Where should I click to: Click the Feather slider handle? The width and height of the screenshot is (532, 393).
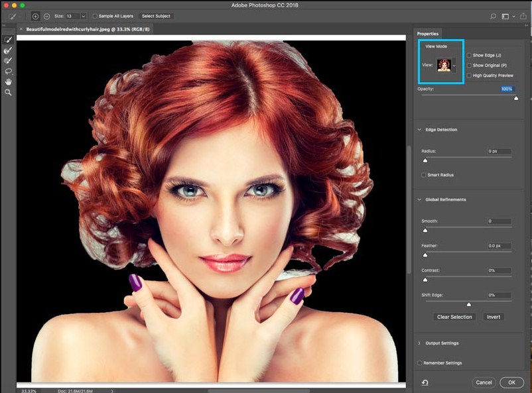tap(425, 254)
